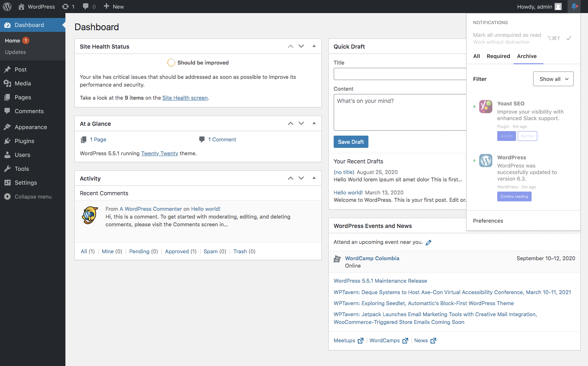The height and width of the screenshot is (366, 588).
Task: Click the Tools wrench icon in sidebar
Action: point(7,169)
